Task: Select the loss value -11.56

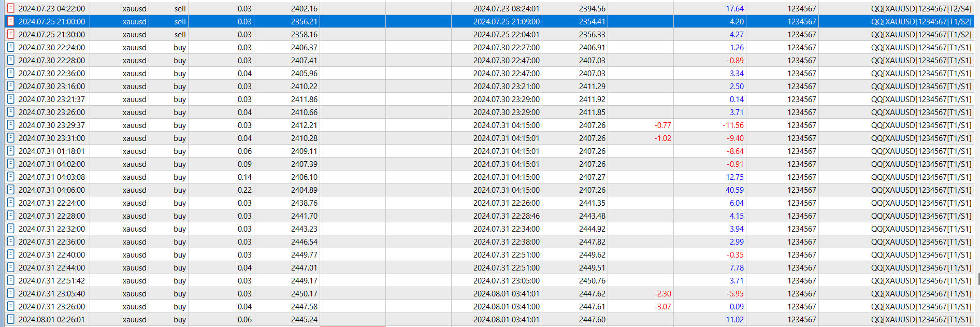Action: [x=733, y=125]
